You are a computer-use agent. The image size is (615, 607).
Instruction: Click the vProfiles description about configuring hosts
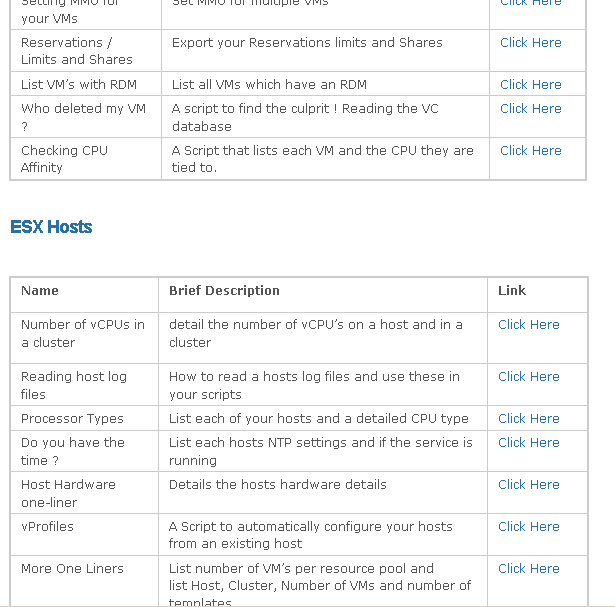click(310, 535)
